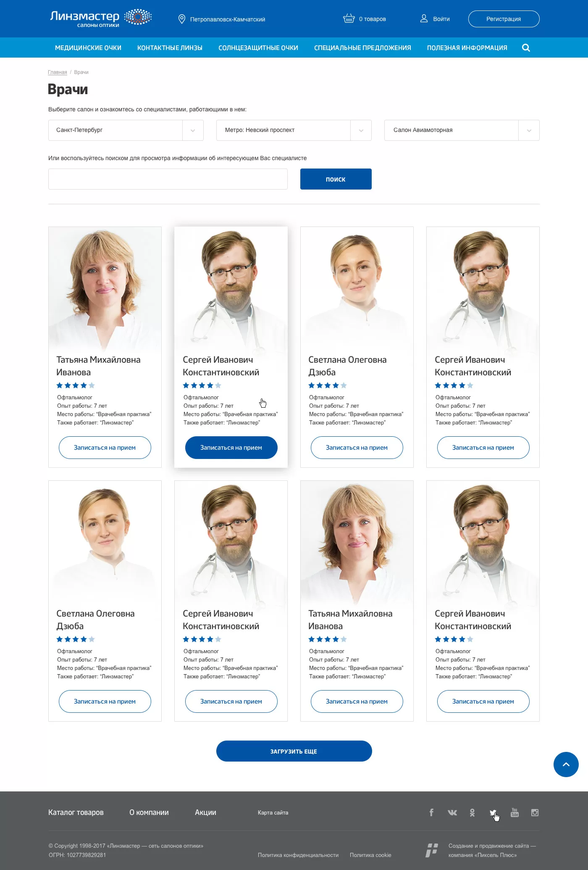This screenshot has height=870, width=588.
Task: Open the Instagram icon in footer
Action: click(535, 812)
